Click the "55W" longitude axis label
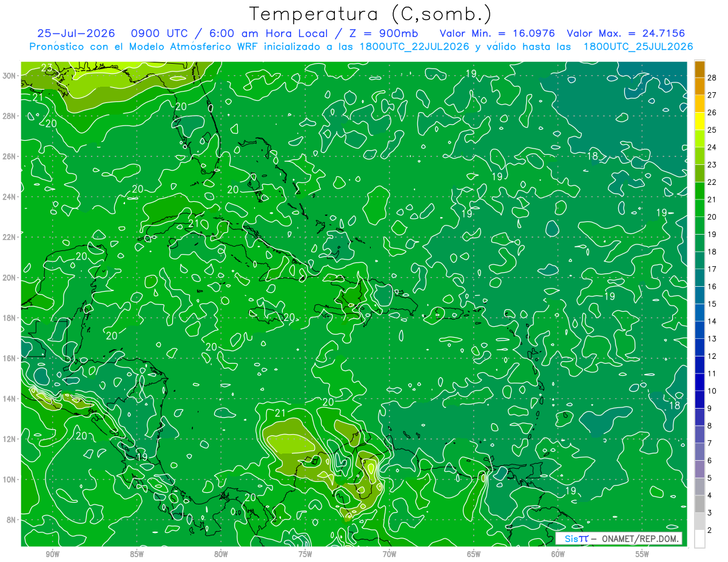Viewport: 728px width, 562px height. click(642, 555)
